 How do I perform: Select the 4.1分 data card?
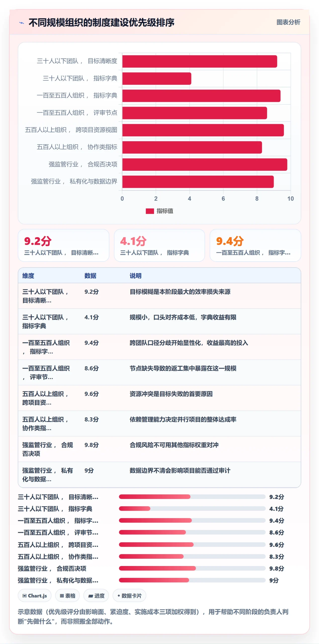click(x=159, y=245)
